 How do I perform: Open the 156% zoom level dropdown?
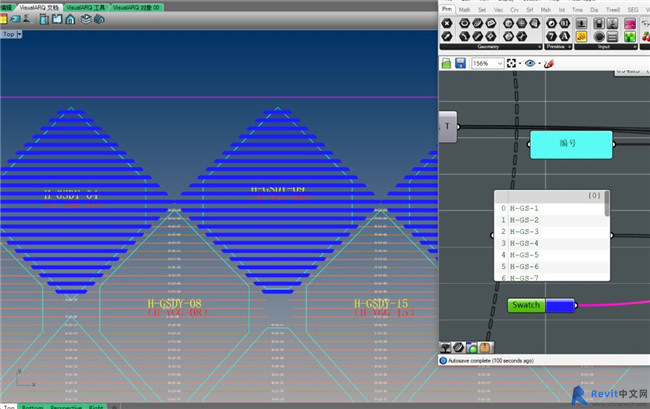coord(488,63)
